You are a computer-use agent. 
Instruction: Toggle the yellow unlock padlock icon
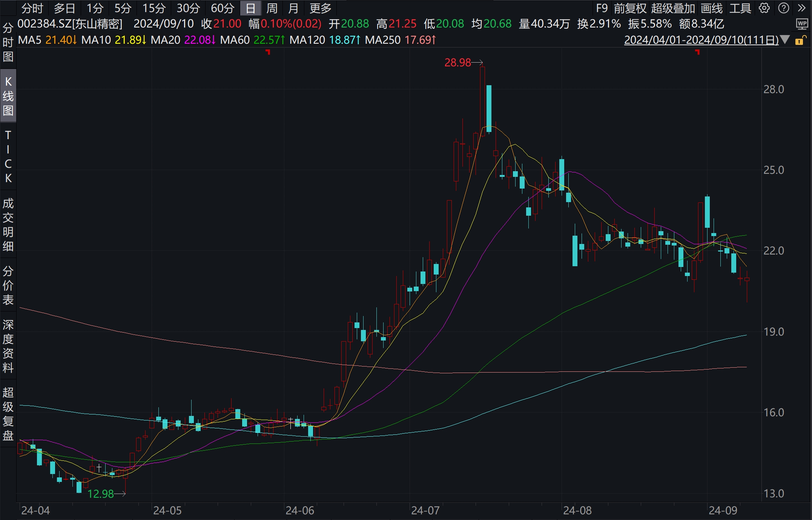click(x=800, y=40)
